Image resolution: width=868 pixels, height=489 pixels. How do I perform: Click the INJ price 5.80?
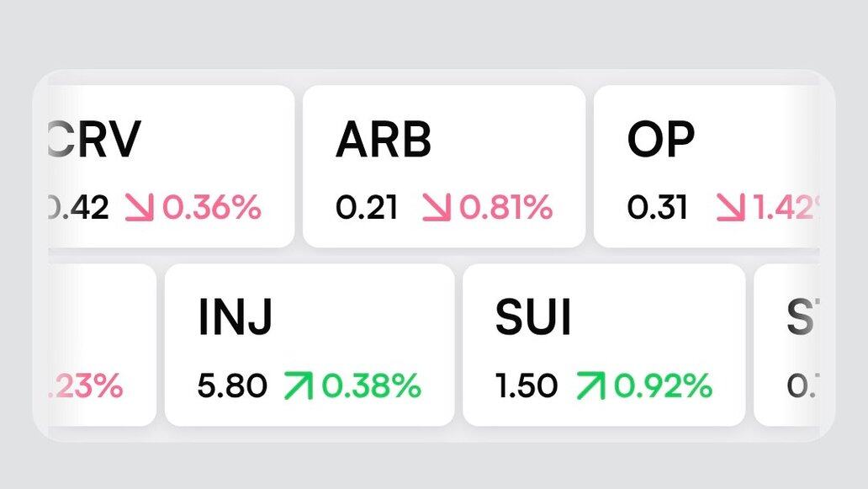pyautogui.click(x=232, y=386)
